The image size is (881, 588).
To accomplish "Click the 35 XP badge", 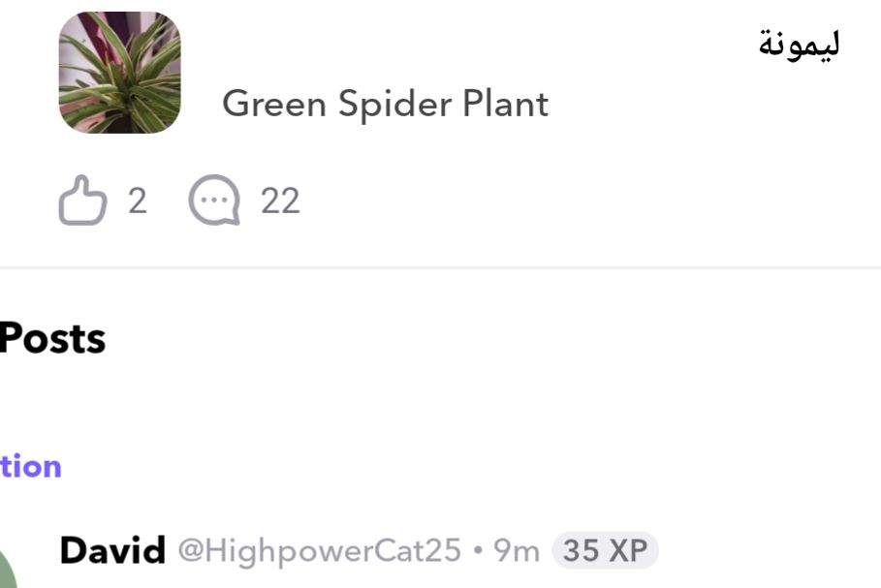I will click(605, 550).
